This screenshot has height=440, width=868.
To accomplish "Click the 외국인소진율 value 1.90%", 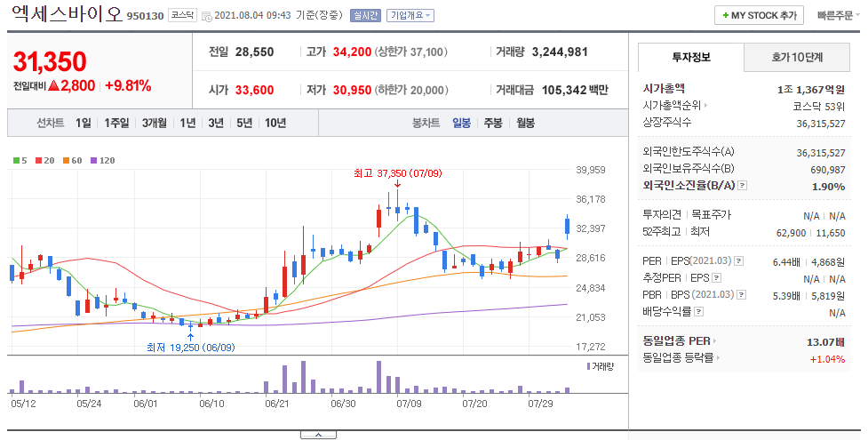I will coord(828,187).
